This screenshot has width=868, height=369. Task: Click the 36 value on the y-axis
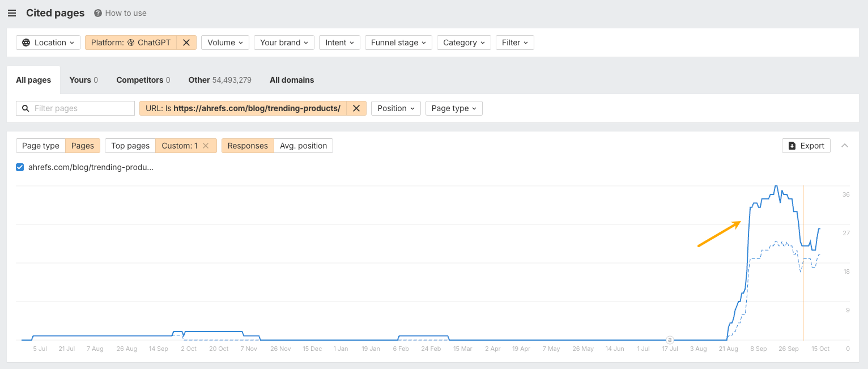click(846, 194)
